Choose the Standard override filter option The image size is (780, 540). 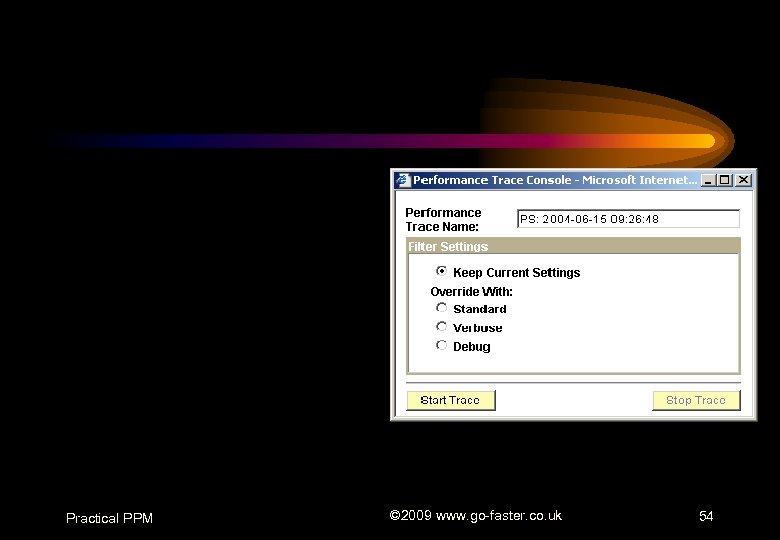[x=441, y=308]
